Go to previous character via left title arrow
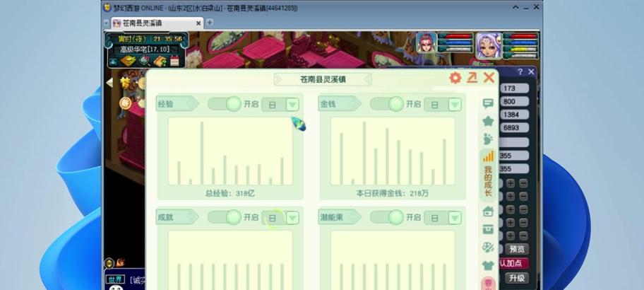644x290 pixels. (278, 79)
